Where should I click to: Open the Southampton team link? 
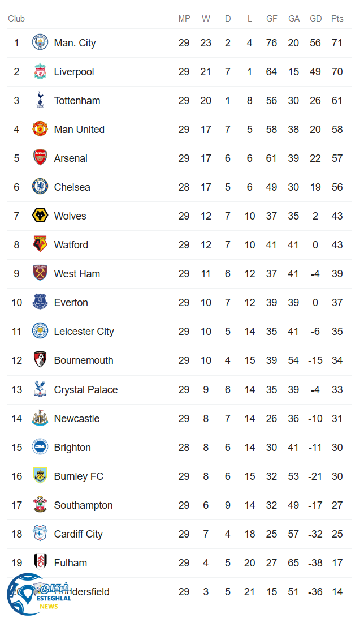pos(83,505)
